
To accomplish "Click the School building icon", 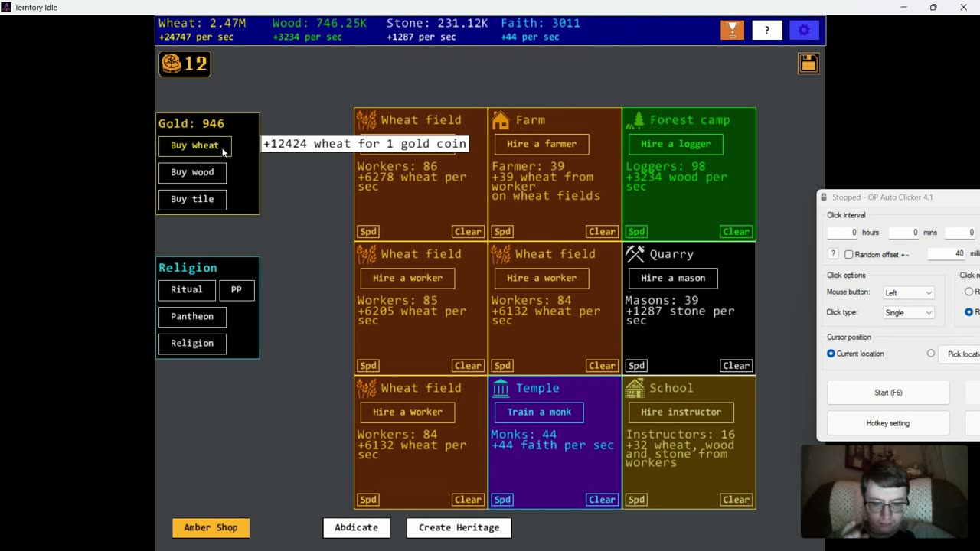I will [x=635, y=388].
